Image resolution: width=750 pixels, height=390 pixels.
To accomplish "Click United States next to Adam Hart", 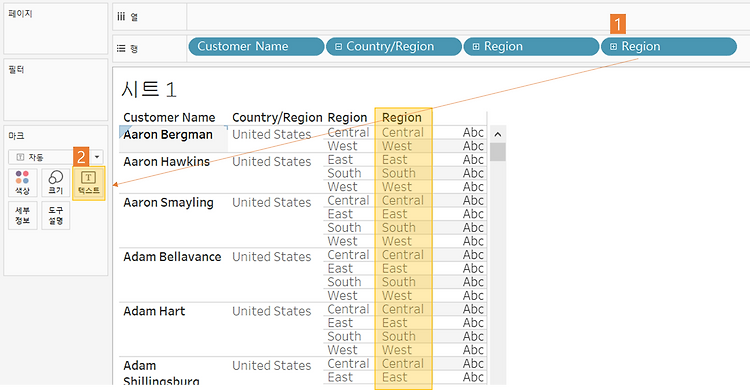I will click(272, 311).
